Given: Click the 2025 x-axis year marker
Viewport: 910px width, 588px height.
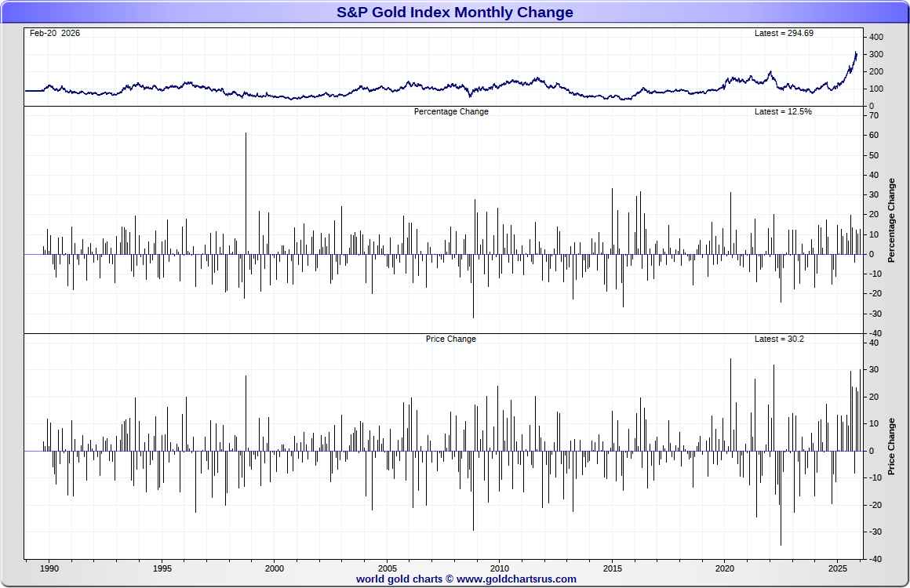Looking at the screenshot, I should 838,568.
